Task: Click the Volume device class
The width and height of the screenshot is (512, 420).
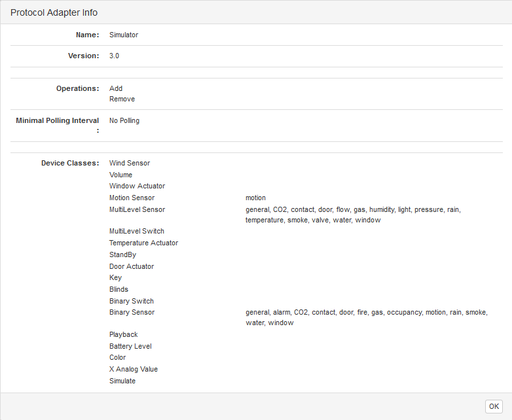Action: [120, 175]
